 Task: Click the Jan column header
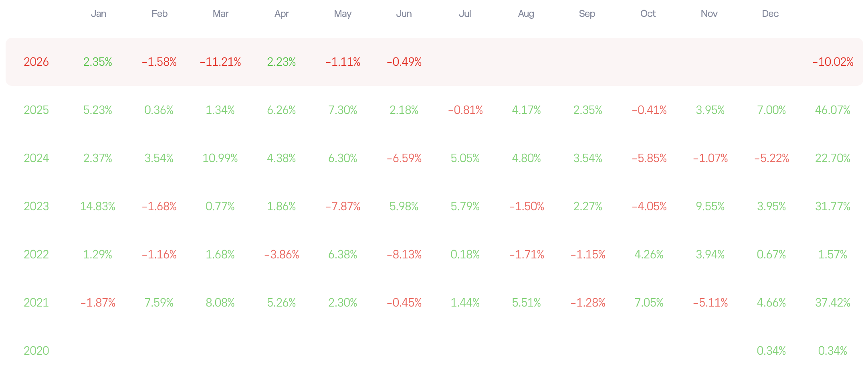tap(99, 14)
